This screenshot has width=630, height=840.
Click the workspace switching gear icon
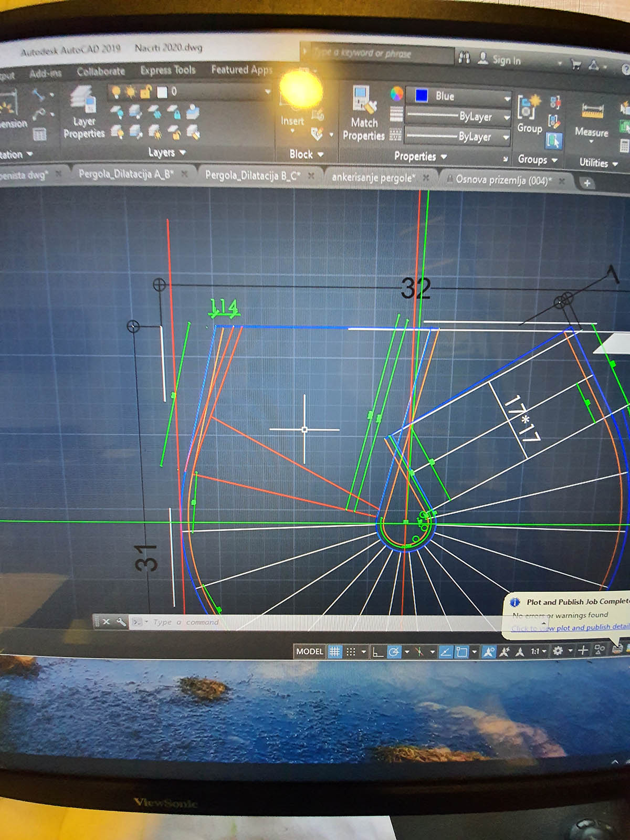coord(558,651)
